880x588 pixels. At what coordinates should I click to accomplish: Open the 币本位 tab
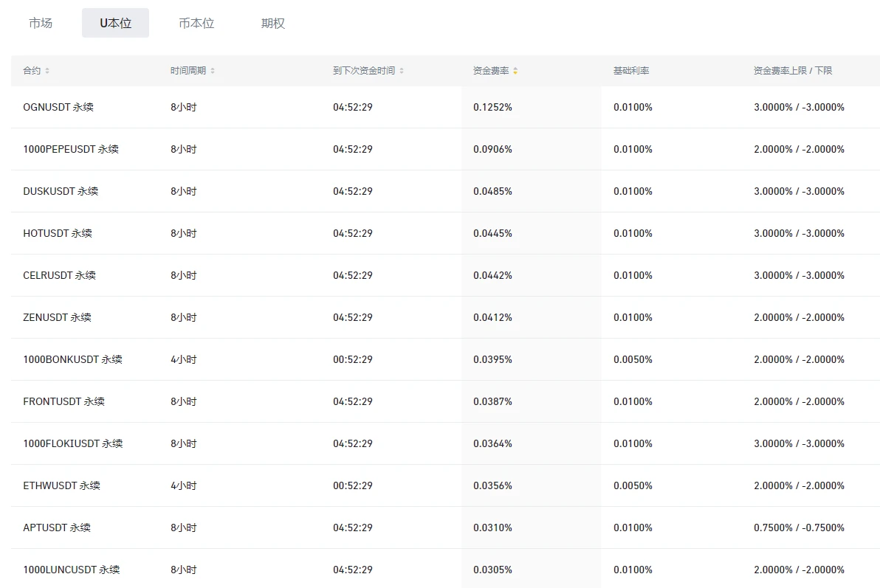pos(196,23)
